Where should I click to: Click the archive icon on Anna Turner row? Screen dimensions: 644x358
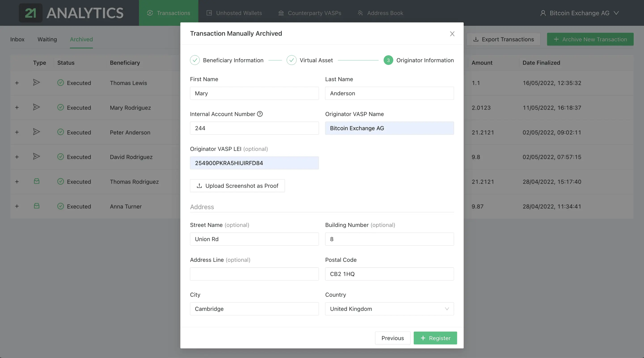pos(36,206)
